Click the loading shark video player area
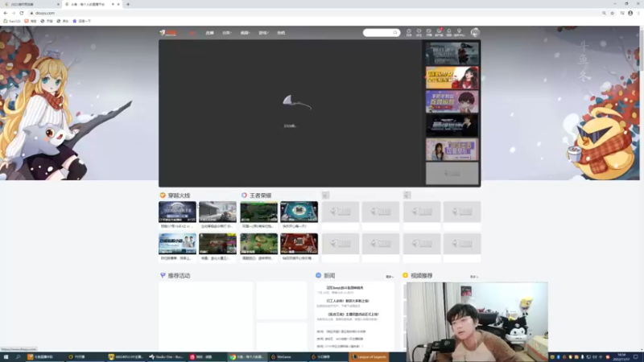Screen dimensions: 644x362 click(291, 113)
